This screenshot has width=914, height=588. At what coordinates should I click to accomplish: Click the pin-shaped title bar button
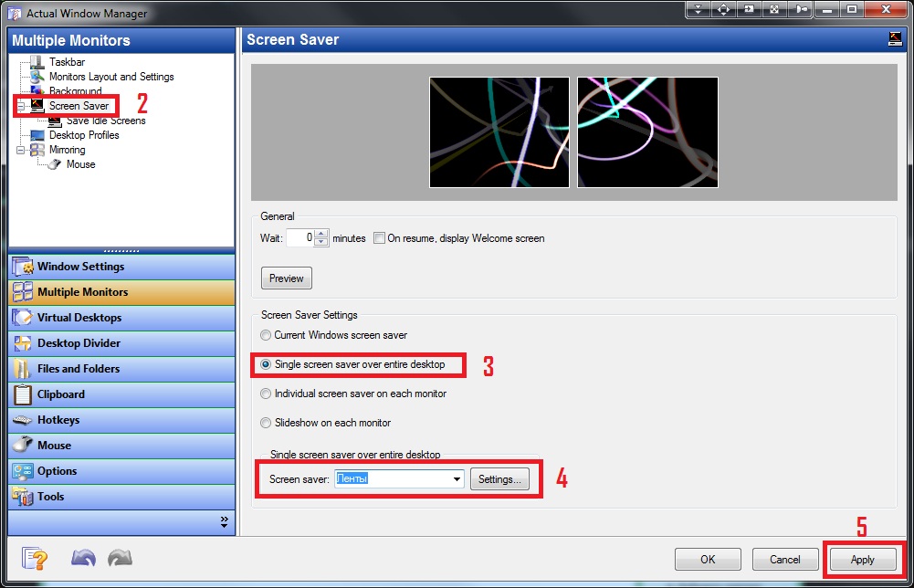tap(801, 9)
